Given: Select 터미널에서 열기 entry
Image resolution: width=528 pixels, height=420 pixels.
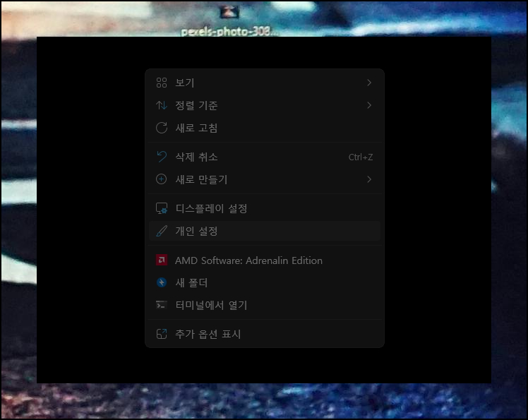Looking at the screenshot, I should (265, 305).
